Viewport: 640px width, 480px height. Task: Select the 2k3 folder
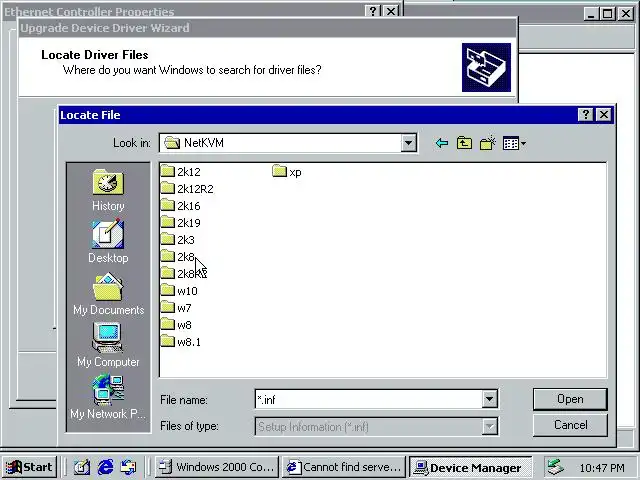click(178, 240)
